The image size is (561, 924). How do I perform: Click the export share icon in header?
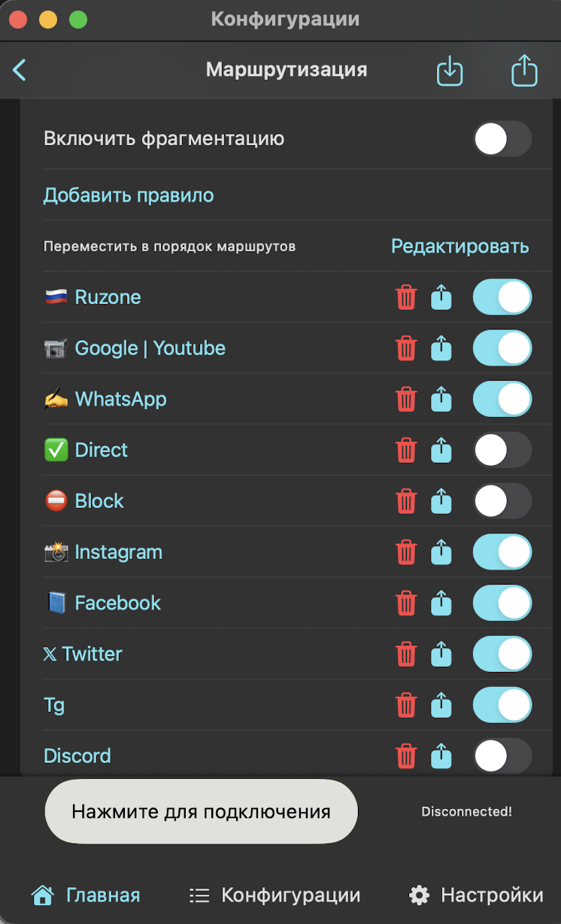525,71
